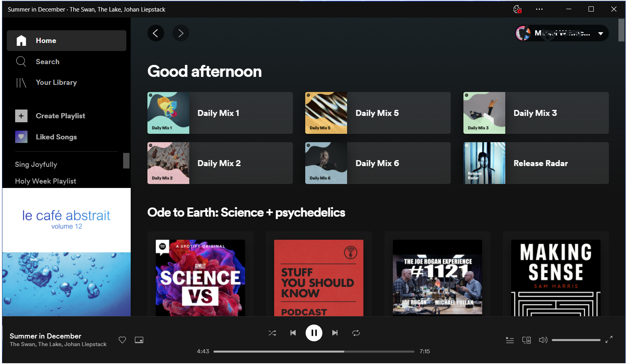Open the Science VS podcast cover

tap(200, 278)
